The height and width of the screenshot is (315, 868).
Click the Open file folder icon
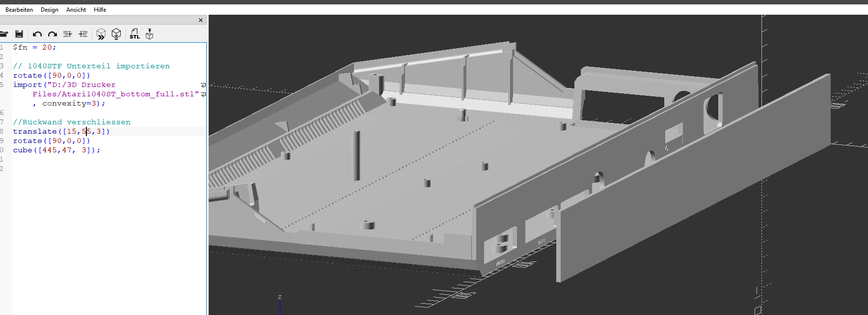4,34
